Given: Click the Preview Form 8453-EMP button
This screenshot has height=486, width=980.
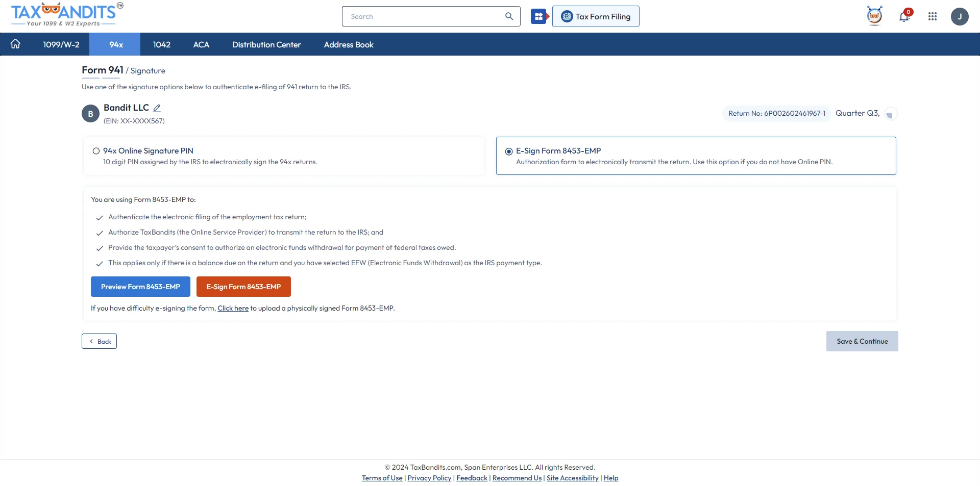Looking at the screenshot, I should click(140, 286).
